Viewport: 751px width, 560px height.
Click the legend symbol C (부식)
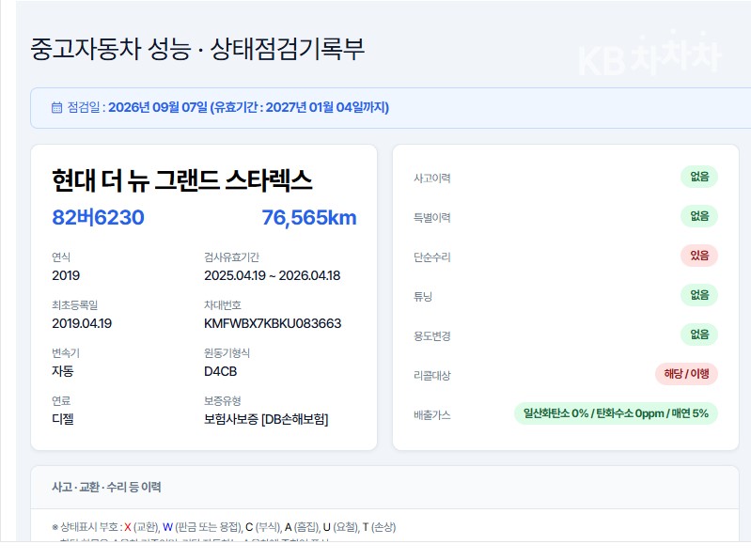[263, 527]
